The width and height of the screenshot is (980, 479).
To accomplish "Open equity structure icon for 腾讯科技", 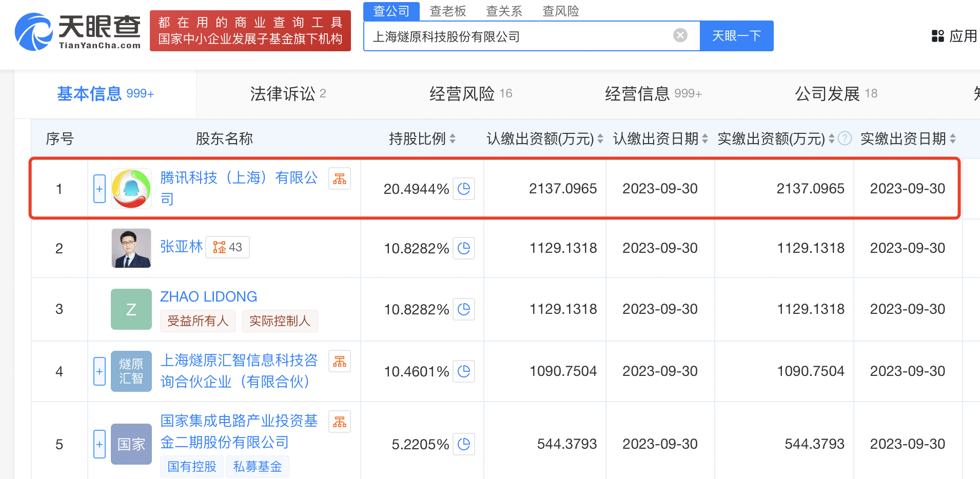I will (340, 179).
